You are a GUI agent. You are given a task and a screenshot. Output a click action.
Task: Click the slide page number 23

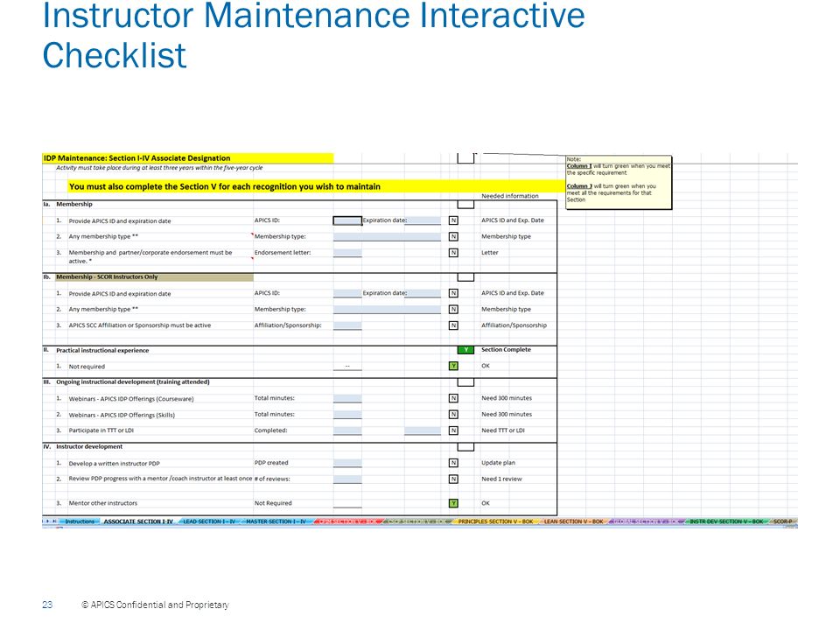click(47, 605)
